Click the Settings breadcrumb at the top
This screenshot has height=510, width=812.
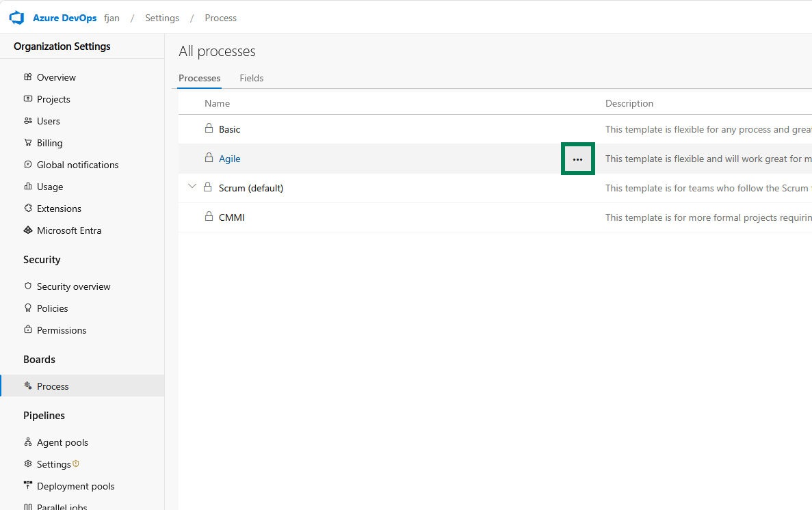[161, 18]
